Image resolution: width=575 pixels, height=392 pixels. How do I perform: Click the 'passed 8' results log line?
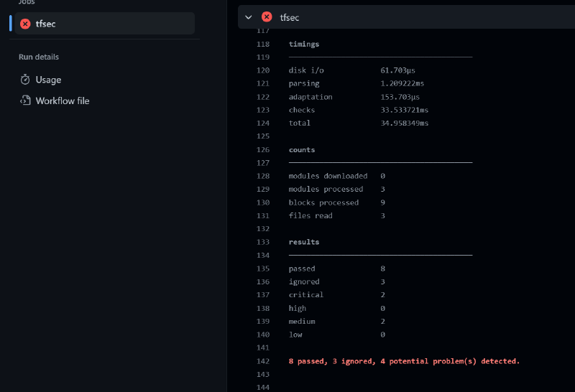(336, 269)
